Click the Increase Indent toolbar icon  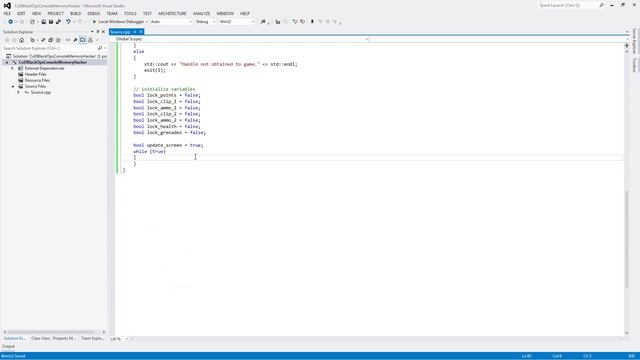tap(302, 22)
